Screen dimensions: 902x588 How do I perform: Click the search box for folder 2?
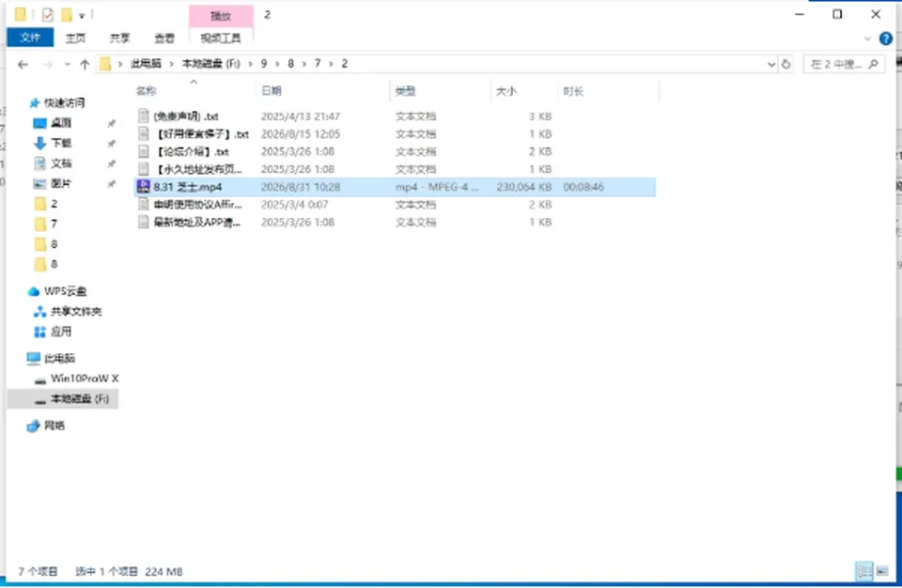pyautogui.click(x=844, y=65)
